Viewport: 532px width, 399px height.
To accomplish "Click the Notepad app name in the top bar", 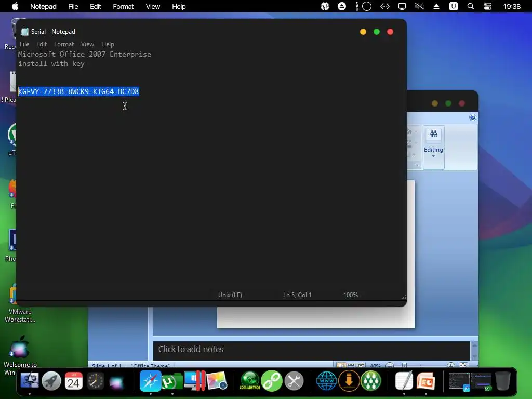I will [x=43, y=6].
